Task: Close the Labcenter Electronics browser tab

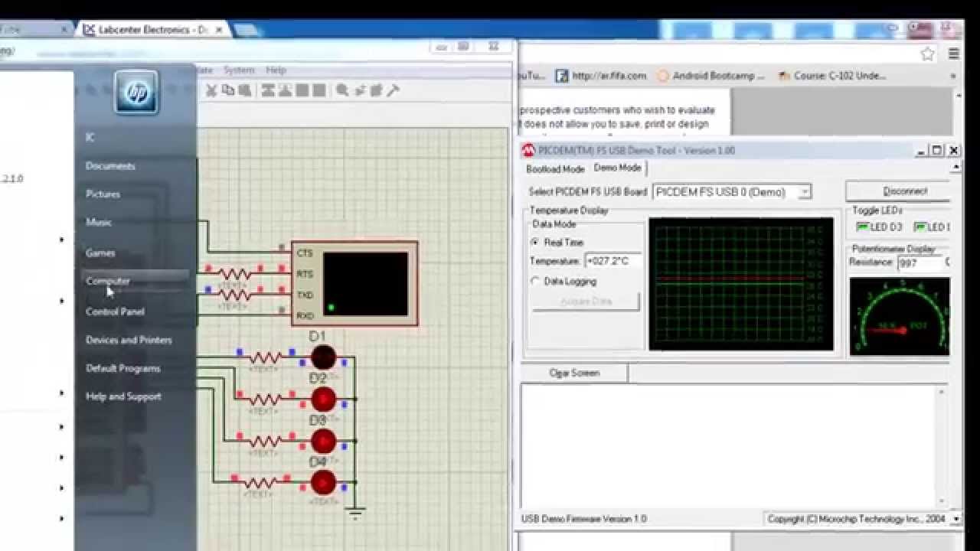Action: (220, 30)
